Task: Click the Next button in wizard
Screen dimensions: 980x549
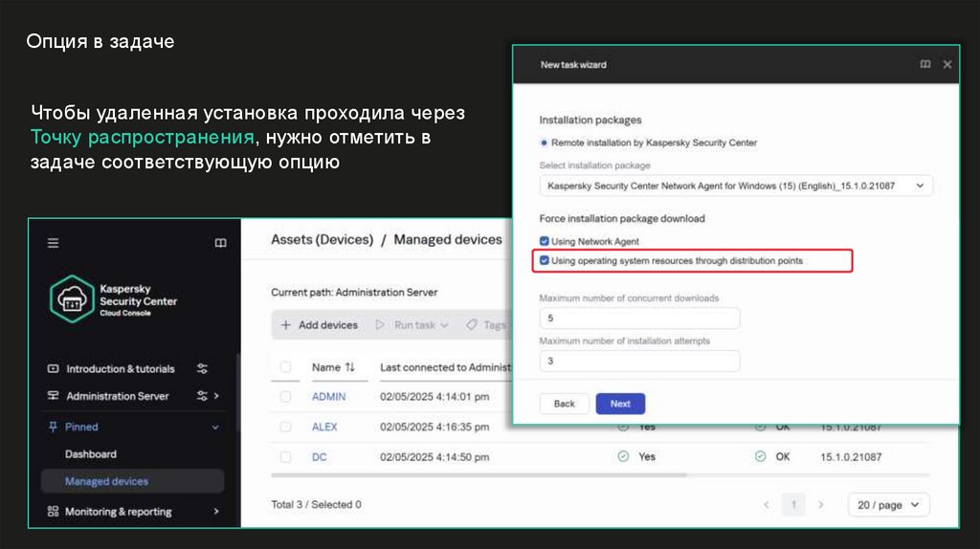Action: (x=620, y=404)
